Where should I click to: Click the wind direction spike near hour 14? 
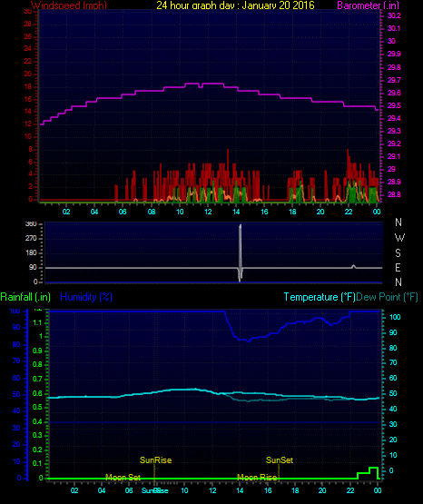240,253
